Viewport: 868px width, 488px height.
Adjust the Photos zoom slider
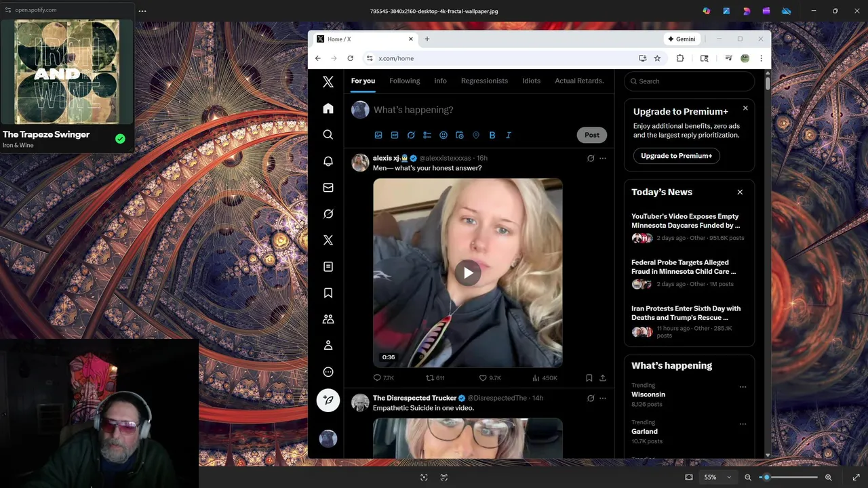click(789, 477)
